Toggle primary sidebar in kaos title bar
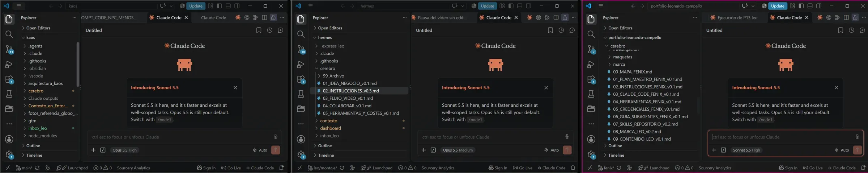The width and height of the screenshot is (868, 173). (x=219, y=6)
